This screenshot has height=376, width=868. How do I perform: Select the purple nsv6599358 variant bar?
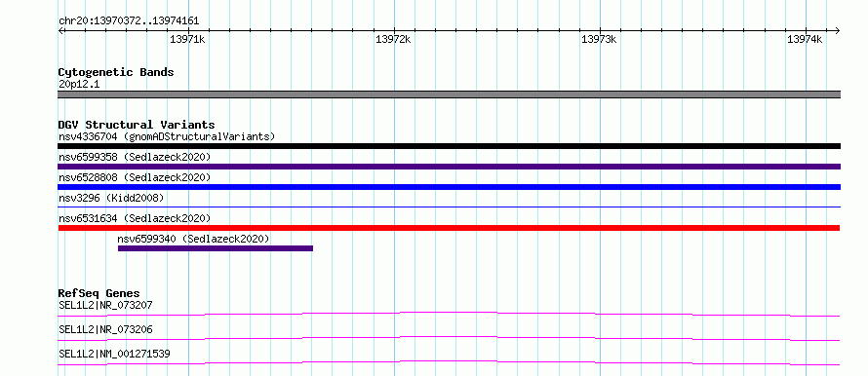click(449, 167)
